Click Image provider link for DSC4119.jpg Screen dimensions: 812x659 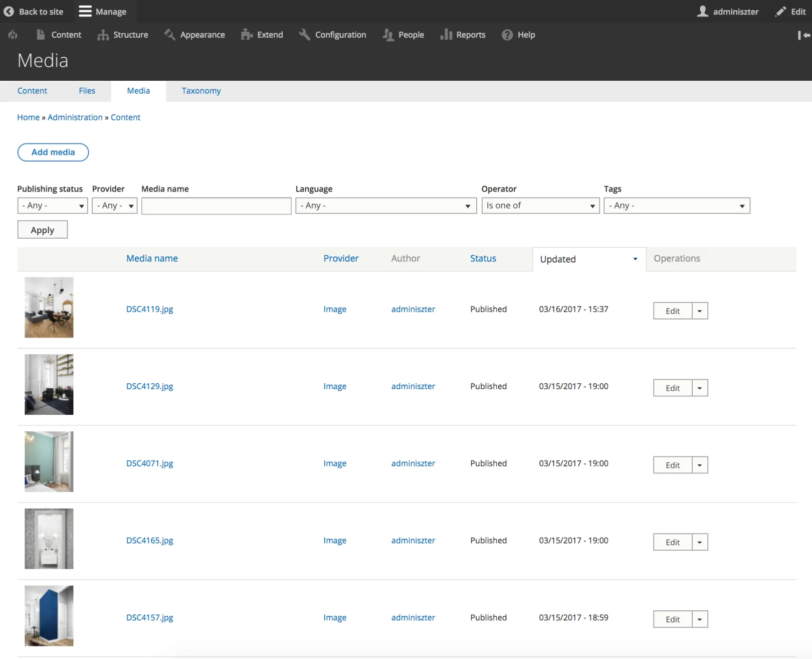pos(335,309)
